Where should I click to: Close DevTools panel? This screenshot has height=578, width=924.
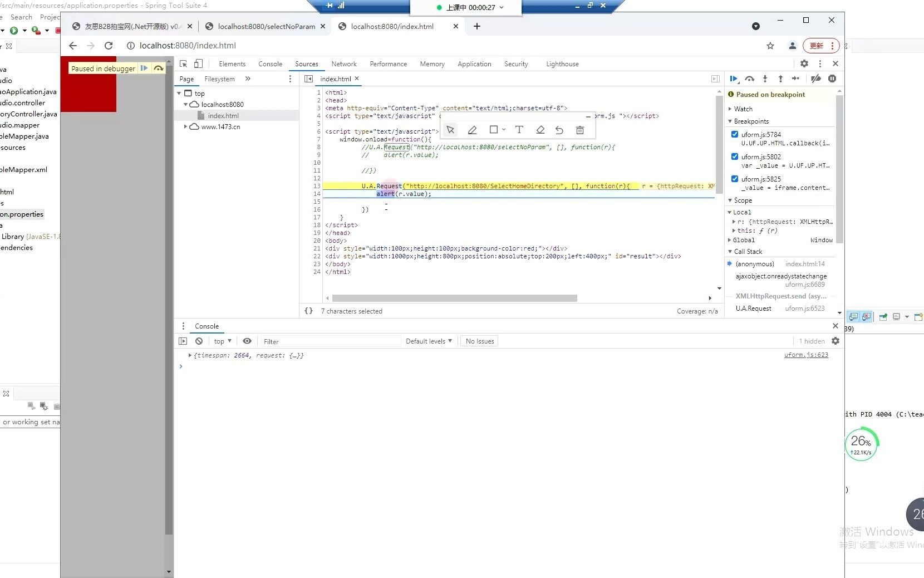[x=835, y=64]
